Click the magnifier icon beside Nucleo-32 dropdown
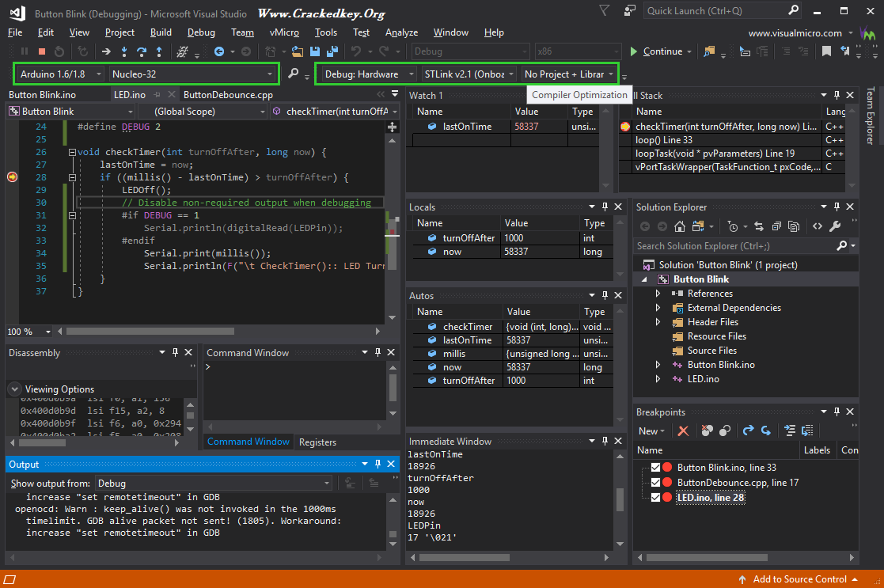 point(293,74)
